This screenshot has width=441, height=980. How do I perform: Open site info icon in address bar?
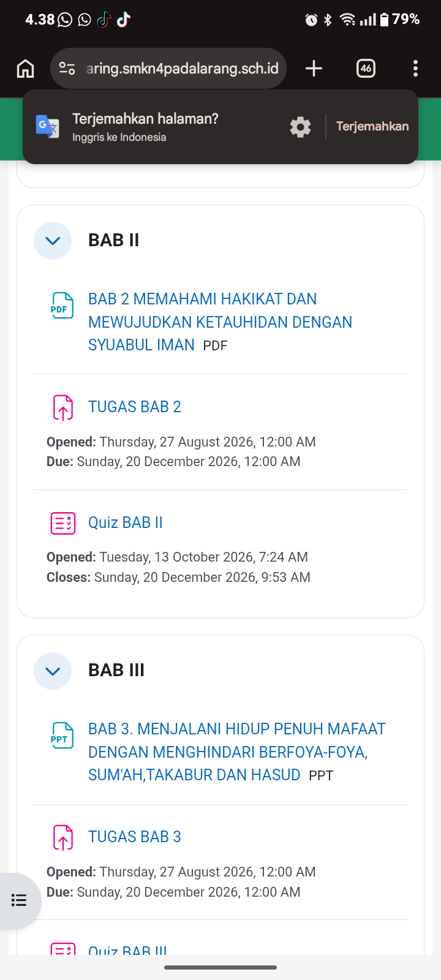pyautogui.click(x=67, y=68)
